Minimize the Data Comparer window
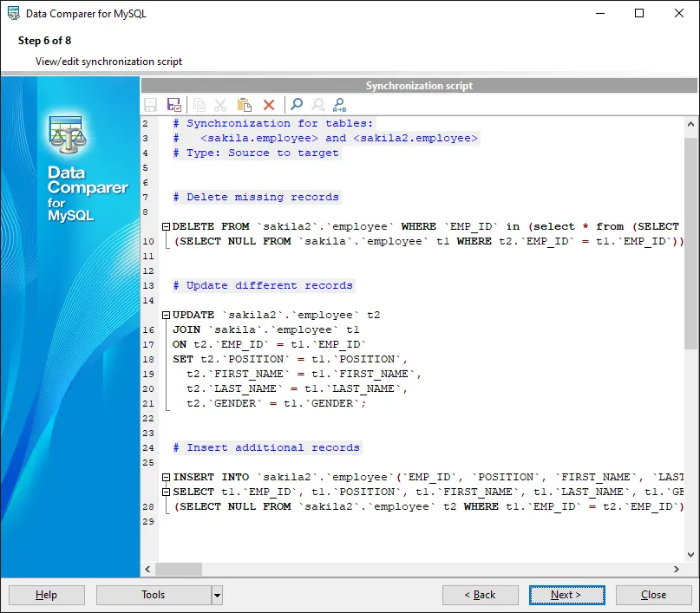 click(600, 13)
